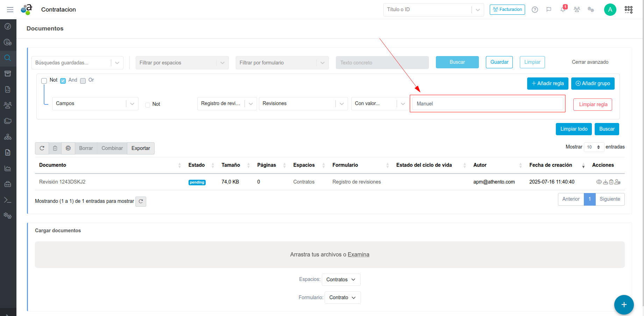The width and height of the screenshot is (644, 316).
Task: Click Exportar in the table toolbar
Action: point(141,148)
